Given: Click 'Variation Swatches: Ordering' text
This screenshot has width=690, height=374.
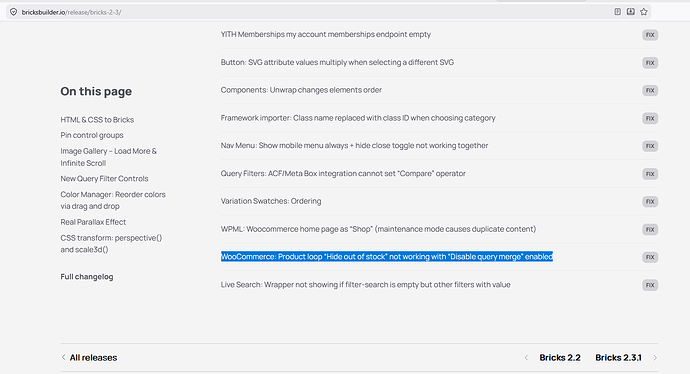Looking at the screenshot, I should click(271, 201).
